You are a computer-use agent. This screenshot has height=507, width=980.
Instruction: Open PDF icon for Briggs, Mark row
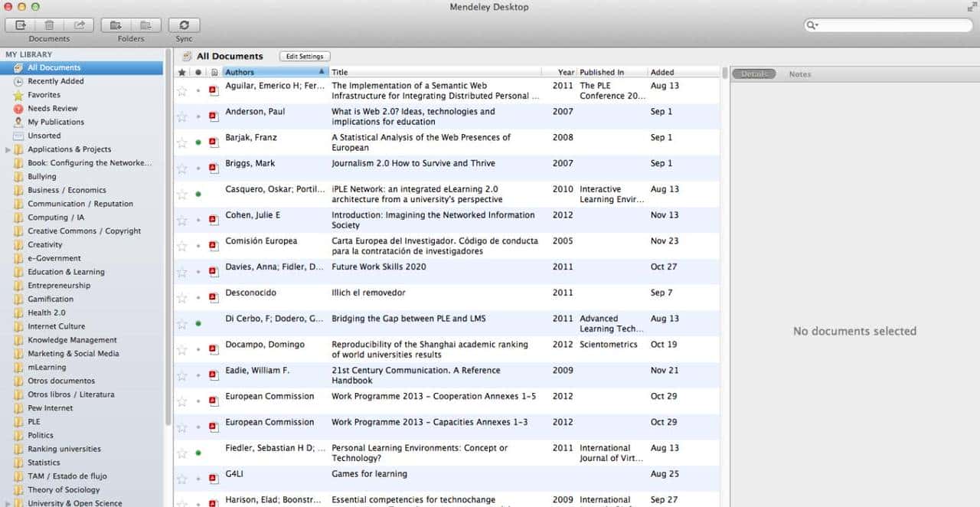click(214, 168)
